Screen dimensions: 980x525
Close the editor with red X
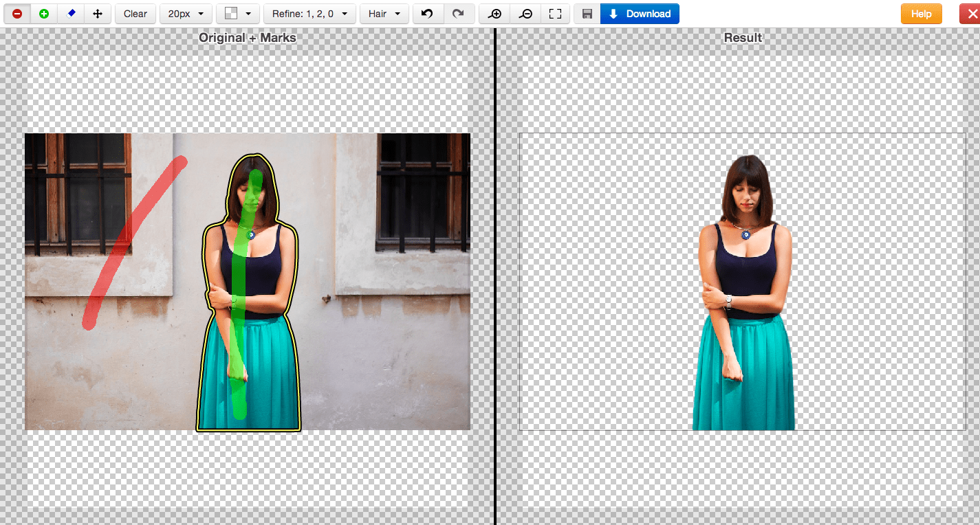point(970,14)
